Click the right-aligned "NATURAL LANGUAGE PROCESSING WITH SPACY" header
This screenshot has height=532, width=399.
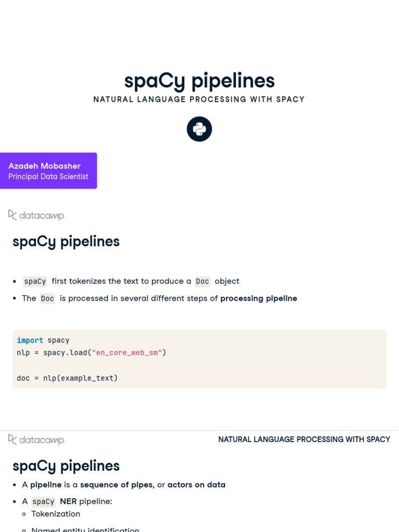point(304,440)
